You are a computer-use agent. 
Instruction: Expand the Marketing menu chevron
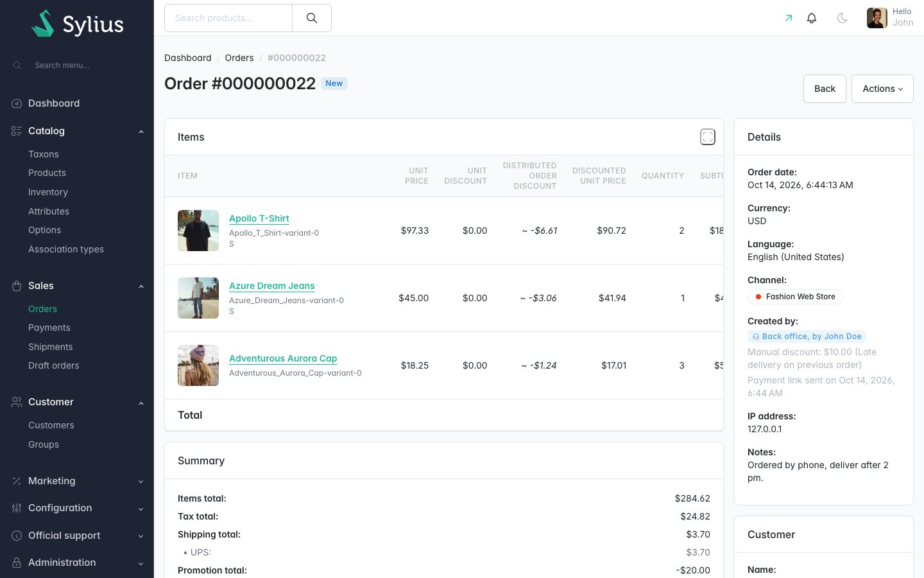(141, 482)
